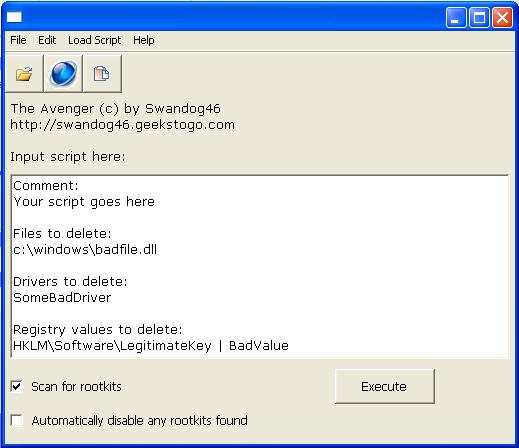Enable Automatically disable any rootkits found
The width and height of the screenshot is (519, 448).
click(16, 420)
